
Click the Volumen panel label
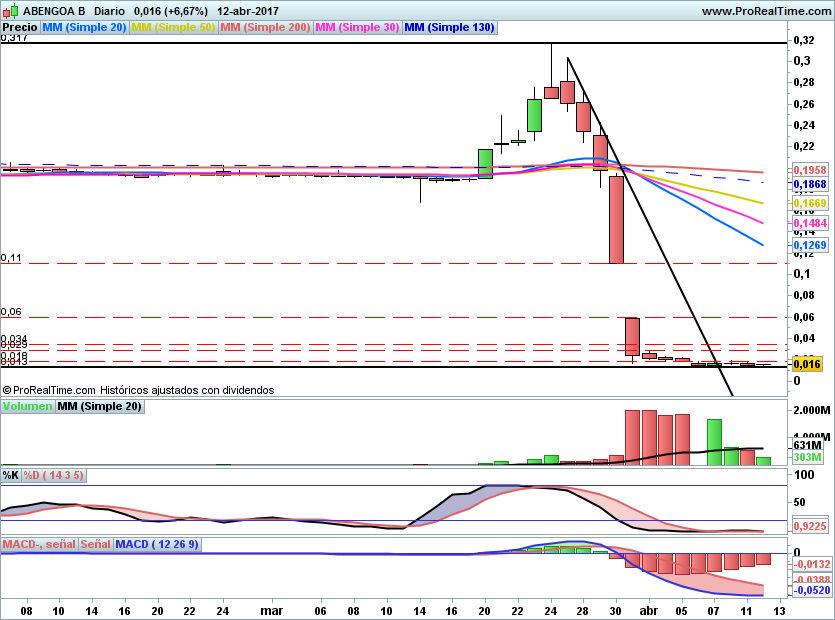[x=28, y=407]
